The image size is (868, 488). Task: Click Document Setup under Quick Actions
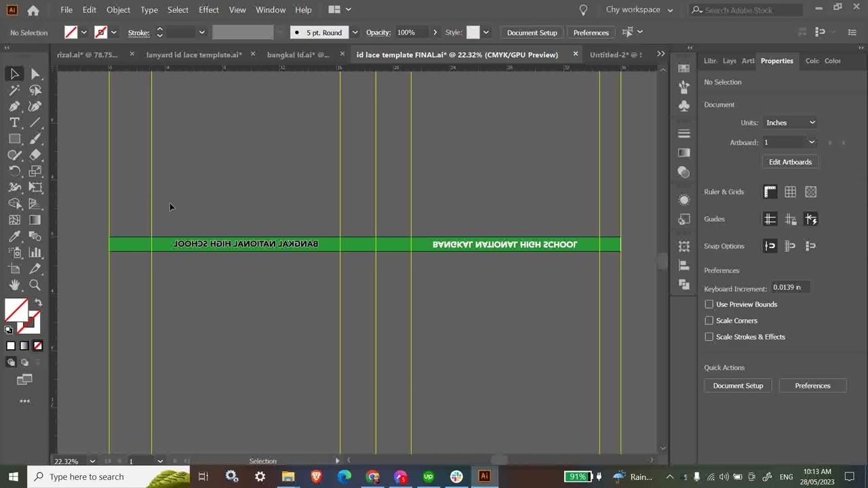click(738, 386)
